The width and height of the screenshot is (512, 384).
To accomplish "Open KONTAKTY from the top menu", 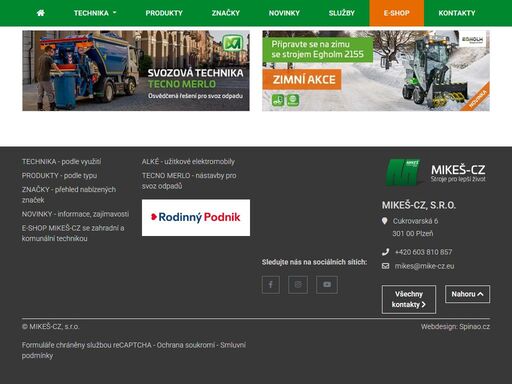I will tap(457, 13).
